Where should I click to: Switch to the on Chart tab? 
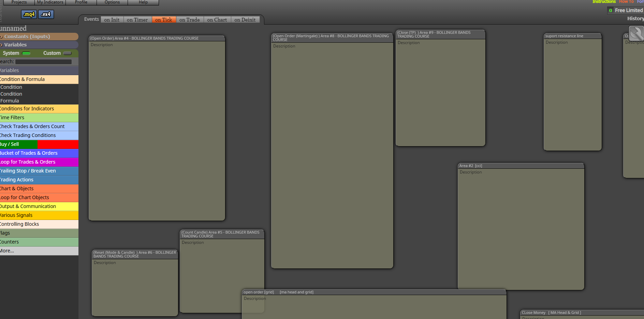click(x=217, y=20)
